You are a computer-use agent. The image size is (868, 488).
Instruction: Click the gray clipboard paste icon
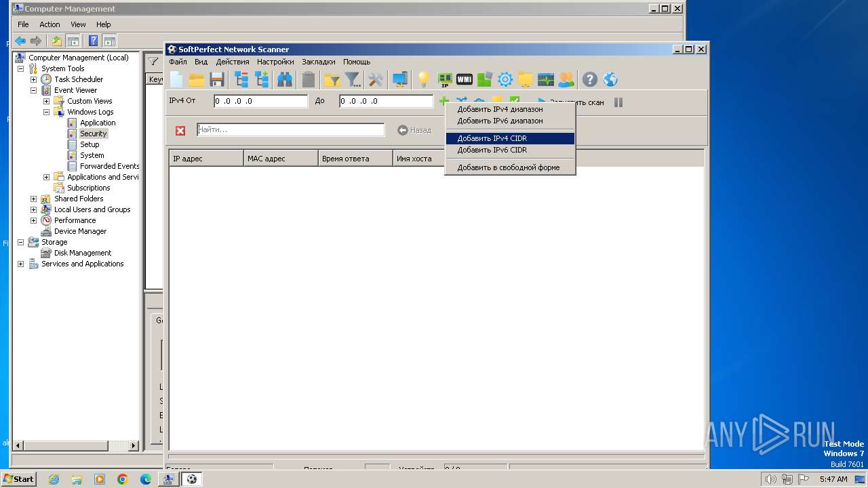click(309, 80)
